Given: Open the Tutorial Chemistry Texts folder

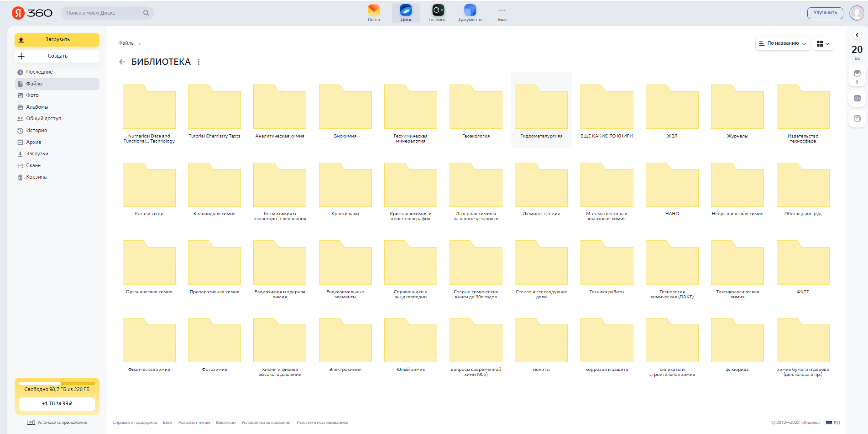Looking at the screenshot, I should (214, 111).
